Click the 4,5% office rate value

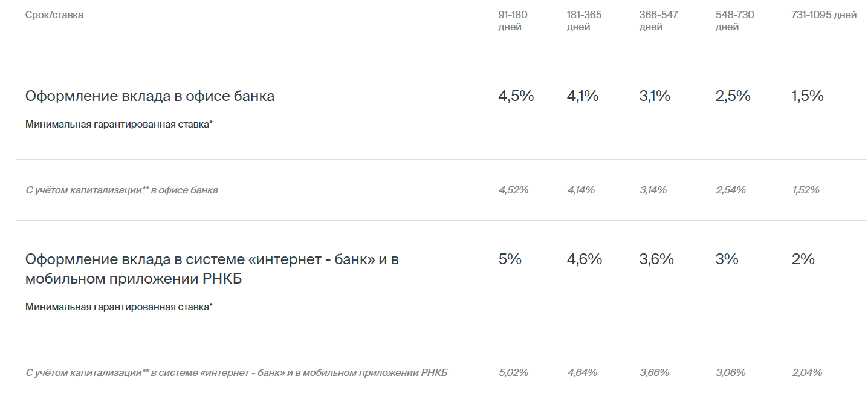point(516,96)
